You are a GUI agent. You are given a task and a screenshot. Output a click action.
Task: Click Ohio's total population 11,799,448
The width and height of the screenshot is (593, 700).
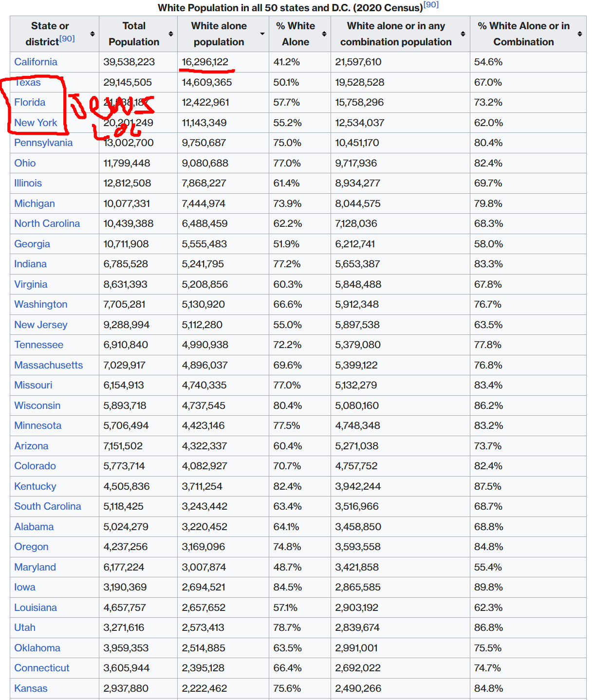point(127,163)
